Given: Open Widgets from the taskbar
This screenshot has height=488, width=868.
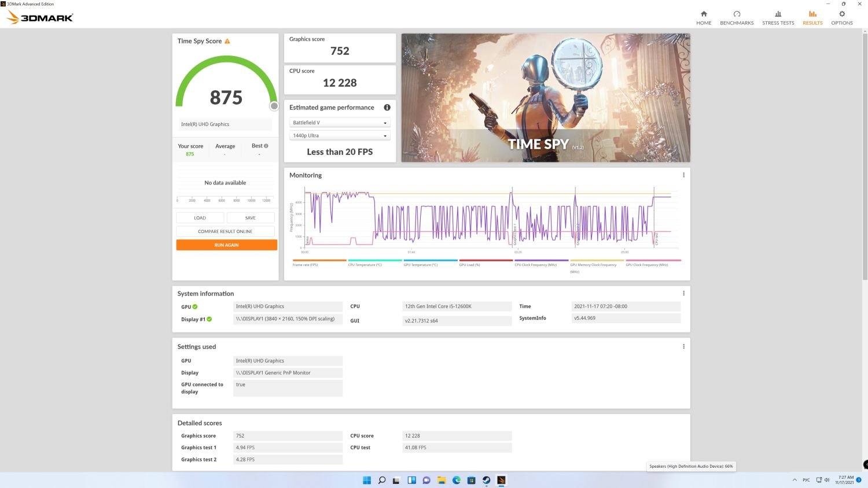Looking at the screenshot, I should point(411,480).
